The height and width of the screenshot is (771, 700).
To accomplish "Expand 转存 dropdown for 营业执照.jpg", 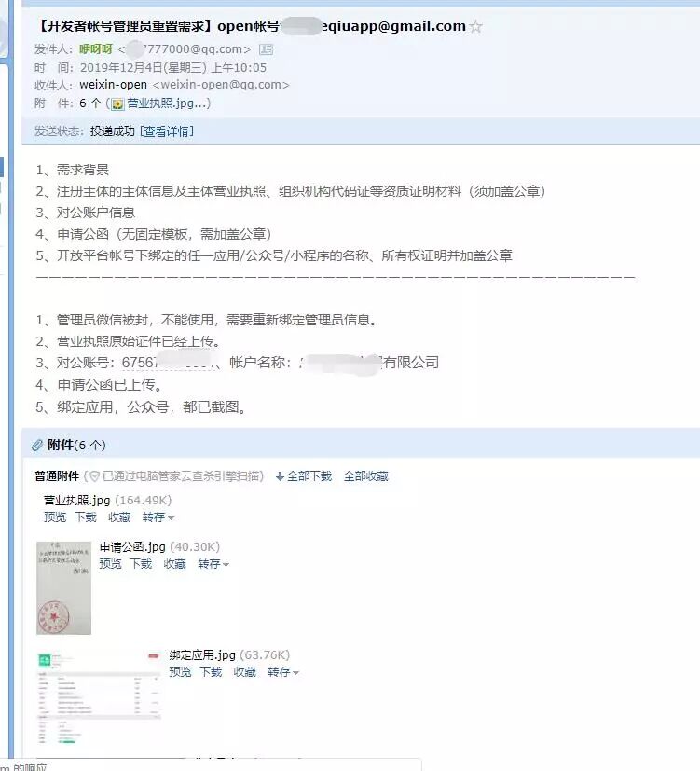I will (158, 517).
